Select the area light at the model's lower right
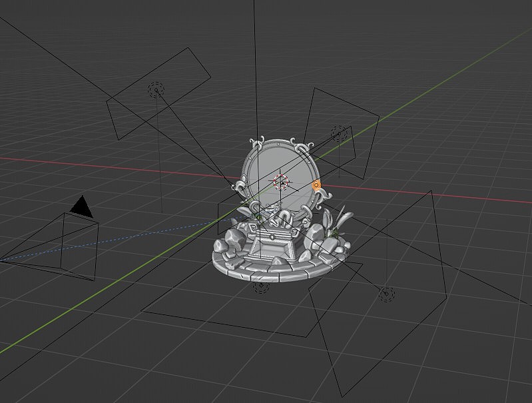 tap(387, 294)
